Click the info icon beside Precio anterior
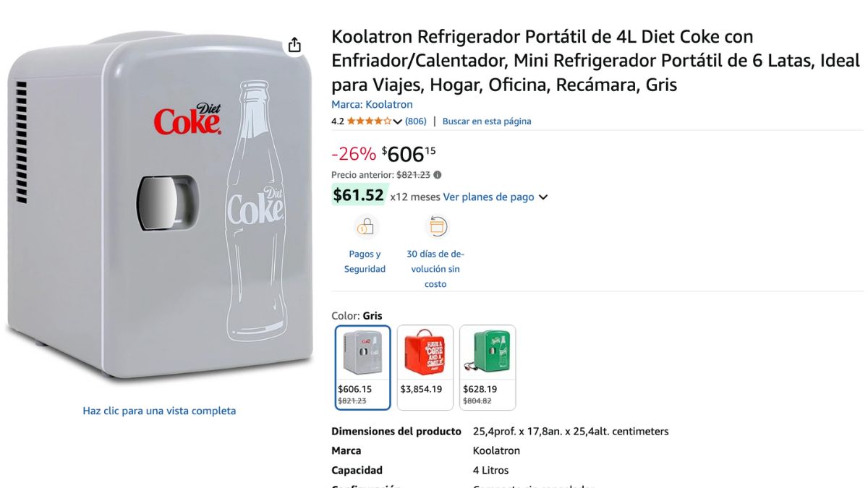The height and width of the screenshot is (488, 868). tap(438, 175)
